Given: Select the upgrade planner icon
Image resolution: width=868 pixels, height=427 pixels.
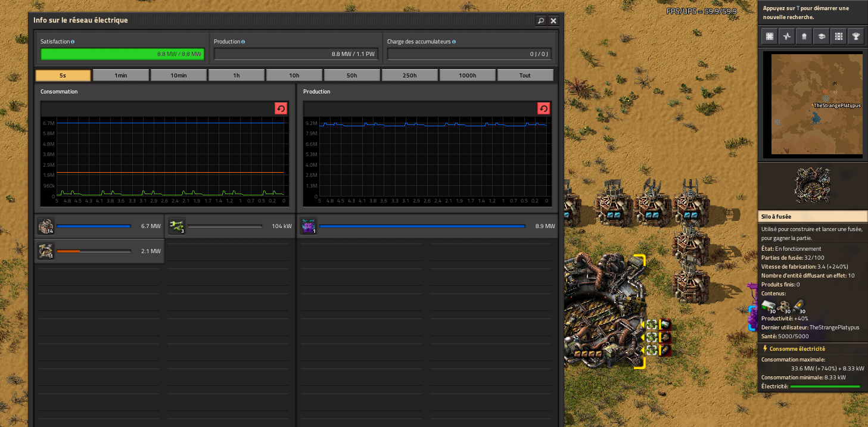Looking at the screenshot, I should pos(804,36).
